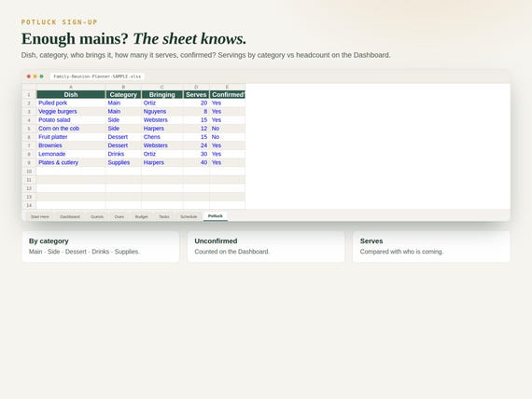Select the Veggie burgers cell
532x399 pixels.
point(71,112)
